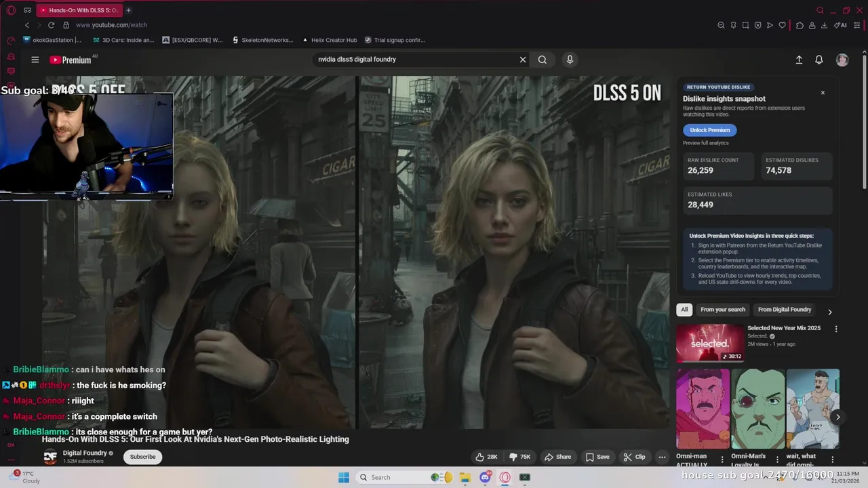This screenshot has width=868, height=488.
Task: Show next Shorts with arrow
Action: click(x=837, y=418)
